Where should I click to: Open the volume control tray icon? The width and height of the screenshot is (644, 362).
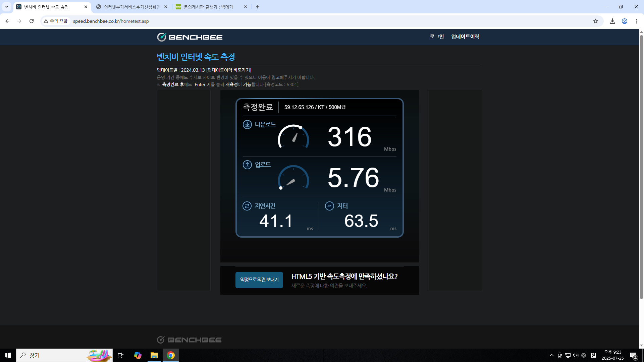(576, 355)
